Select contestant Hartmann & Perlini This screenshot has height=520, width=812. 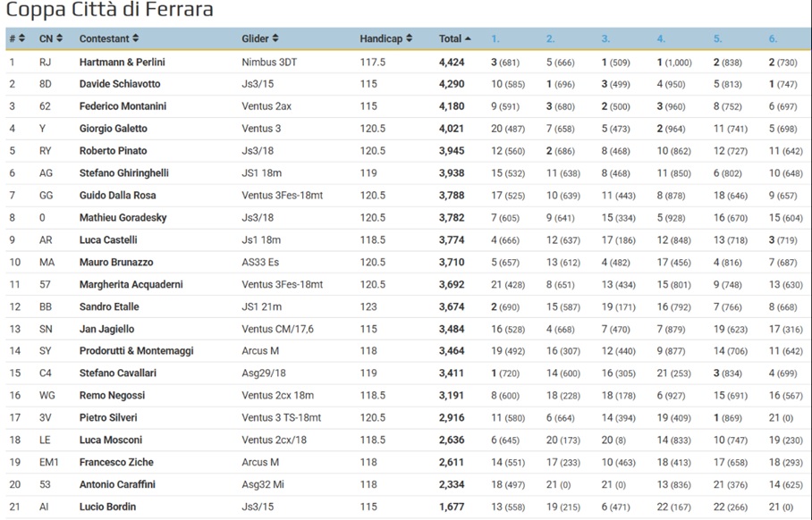123,62
